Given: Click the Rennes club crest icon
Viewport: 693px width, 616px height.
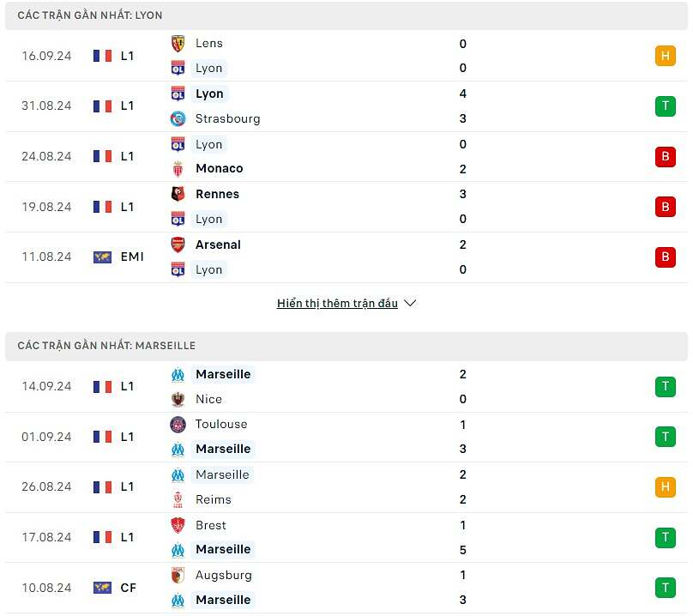Looking at the screenshot, I should (178, 194).
